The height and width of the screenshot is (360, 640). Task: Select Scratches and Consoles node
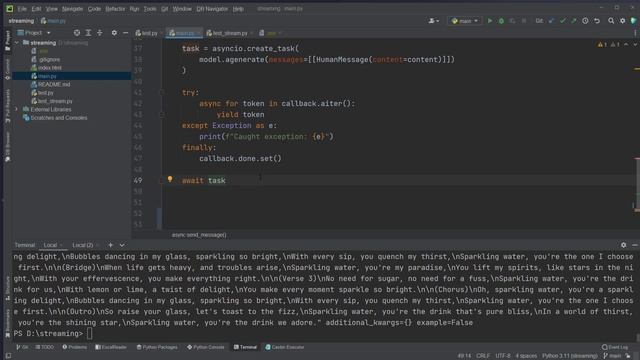point(58,118)
